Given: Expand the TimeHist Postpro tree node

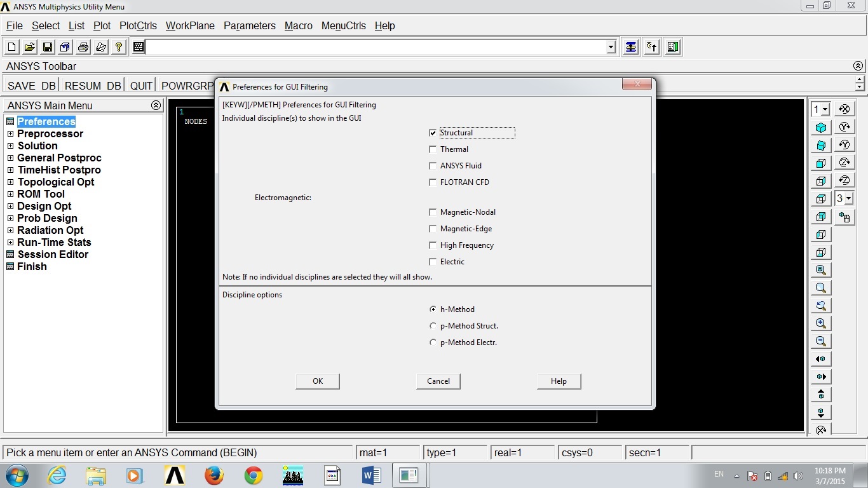Looking at the screenshot, I should [x=10, y=170].
